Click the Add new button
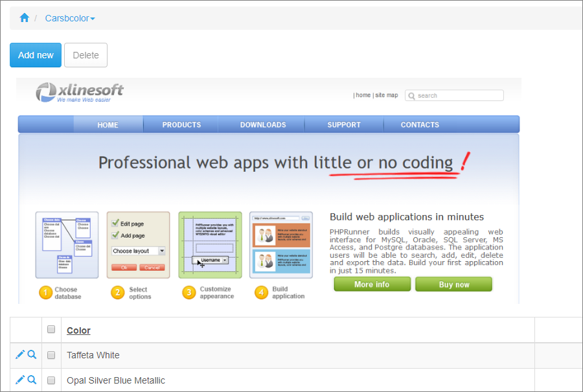The width and height of the screenshot is (583, 392). (36, 55)
